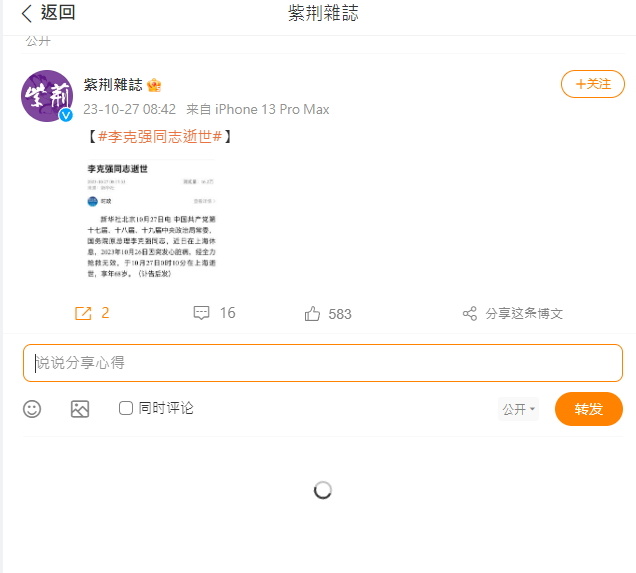This screenshot has height=573, width=636.
Task: Click the share icon beside 分享这条博文
Action: 470,313
